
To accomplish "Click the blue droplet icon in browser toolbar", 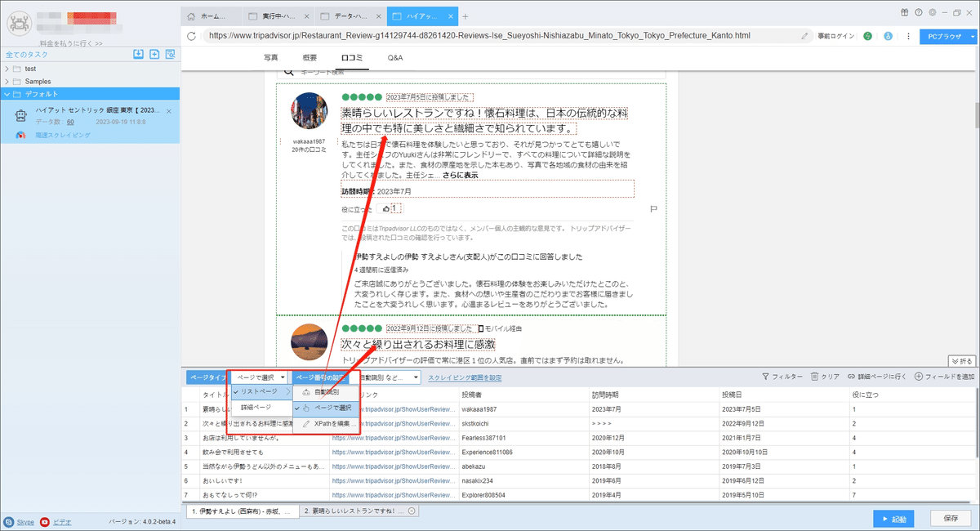I will [x=888, y=36].
